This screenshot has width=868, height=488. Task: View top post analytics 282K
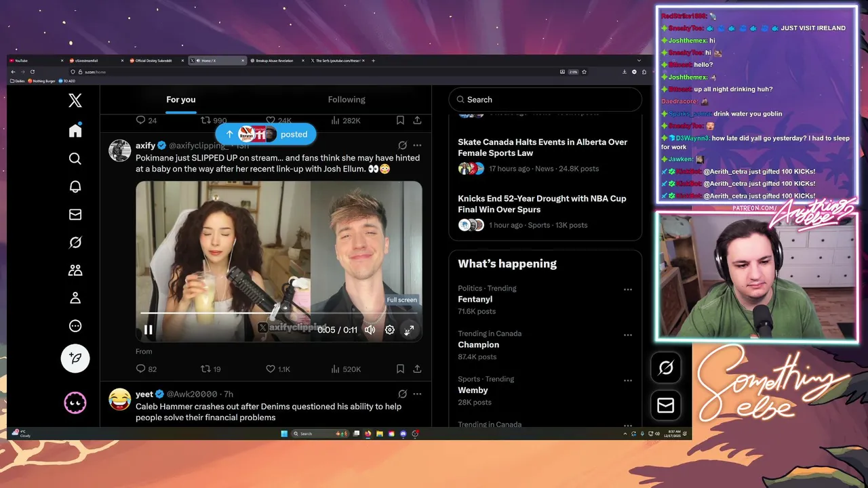[346, 120]
